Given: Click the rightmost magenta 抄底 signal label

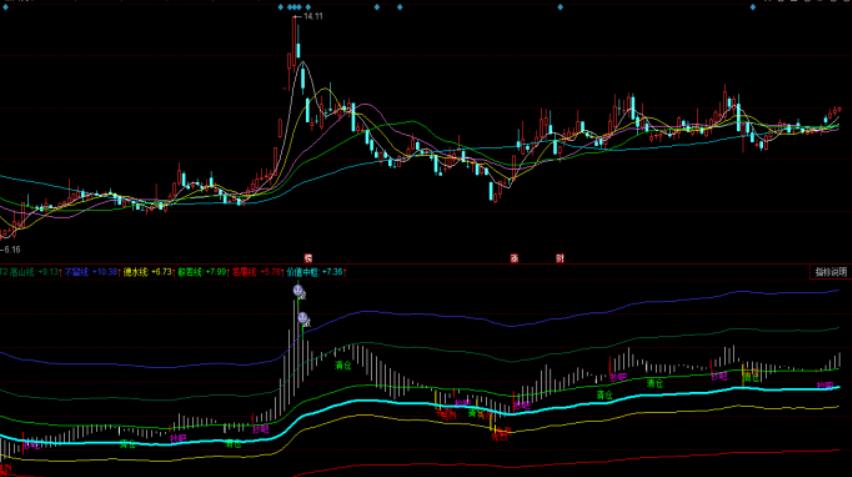Looking at the screenshot, I should [824, 385].
